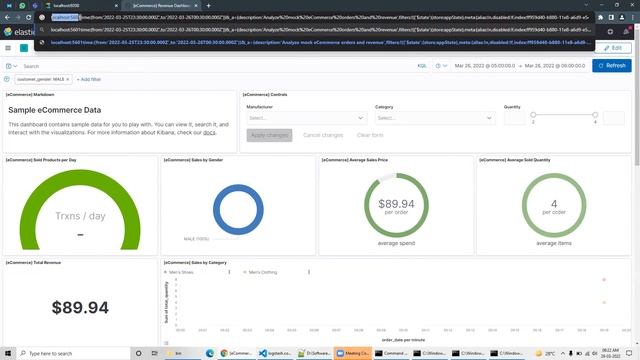
Task: Open the docs link in Markdown panel
Action: pos(209,133)
